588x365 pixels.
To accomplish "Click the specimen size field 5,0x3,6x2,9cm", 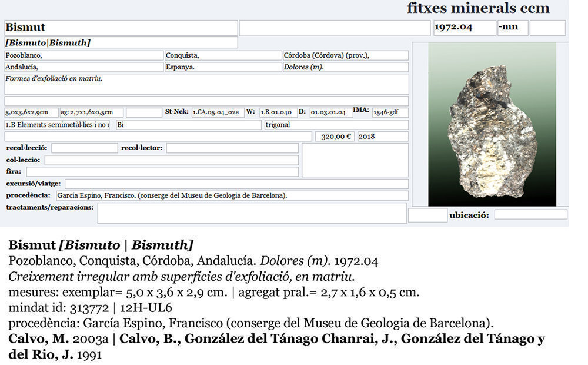I will click(x=32, y=112).
